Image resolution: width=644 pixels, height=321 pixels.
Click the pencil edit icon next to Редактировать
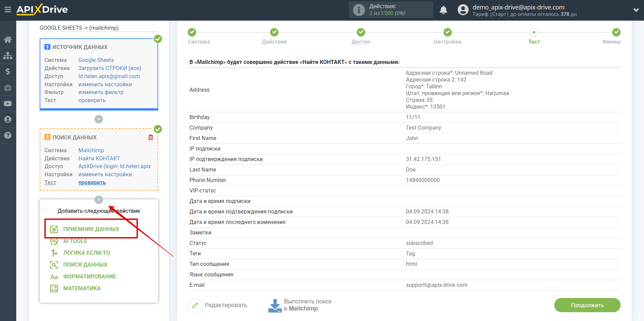point(195,305)
